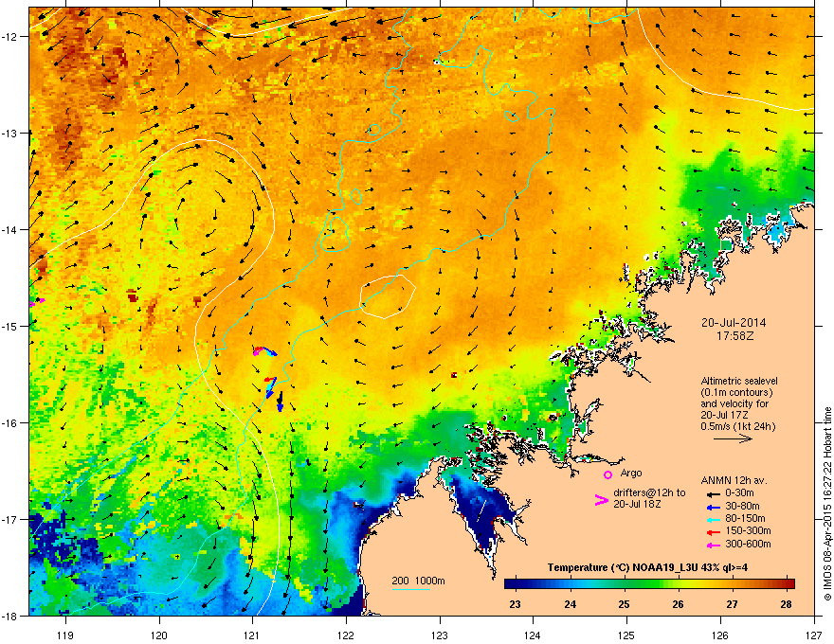
Task: Click the '20-Jul-2014' date label
Action: point(734,323)
